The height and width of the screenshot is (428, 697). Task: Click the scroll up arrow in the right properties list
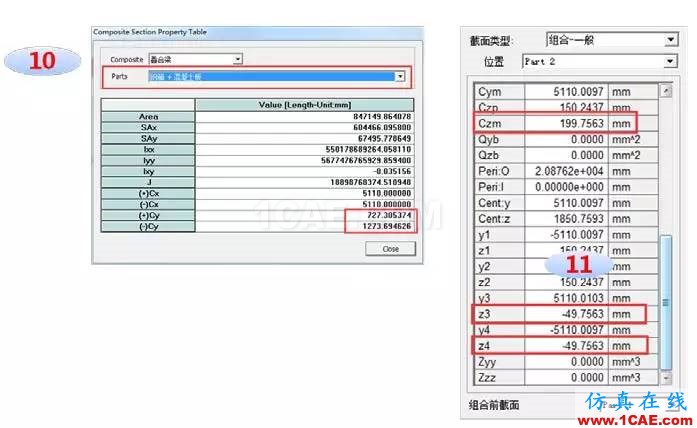coord(665,91)
